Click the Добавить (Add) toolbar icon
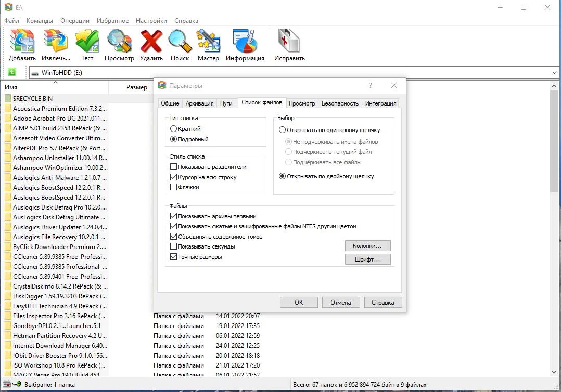561x392 pixels. pos(22,41)
